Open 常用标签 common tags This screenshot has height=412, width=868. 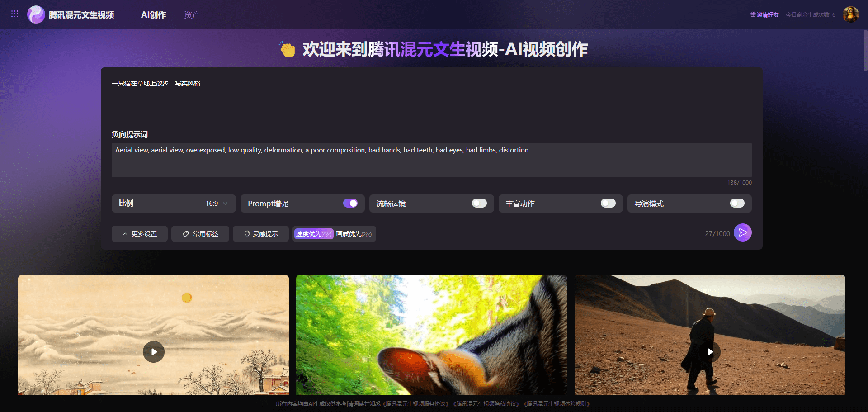click(200, 234)
